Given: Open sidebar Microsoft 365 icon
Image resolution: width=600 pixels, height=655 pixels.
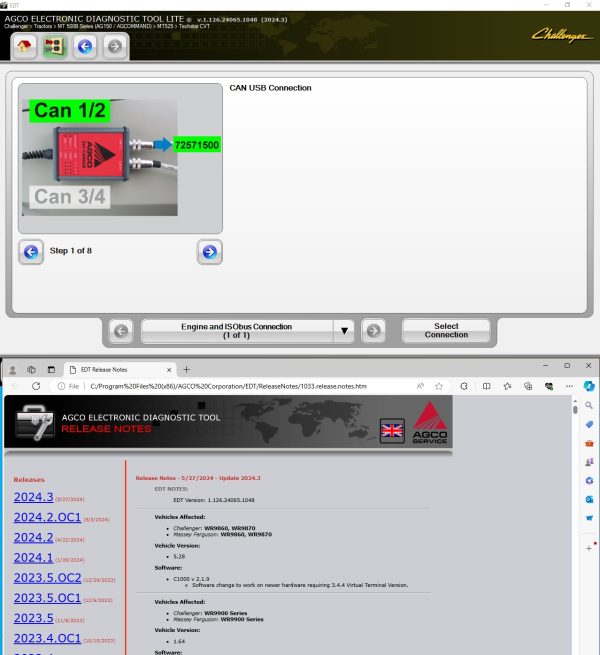Looking at the screenshot, I should [x=589, y=481].
